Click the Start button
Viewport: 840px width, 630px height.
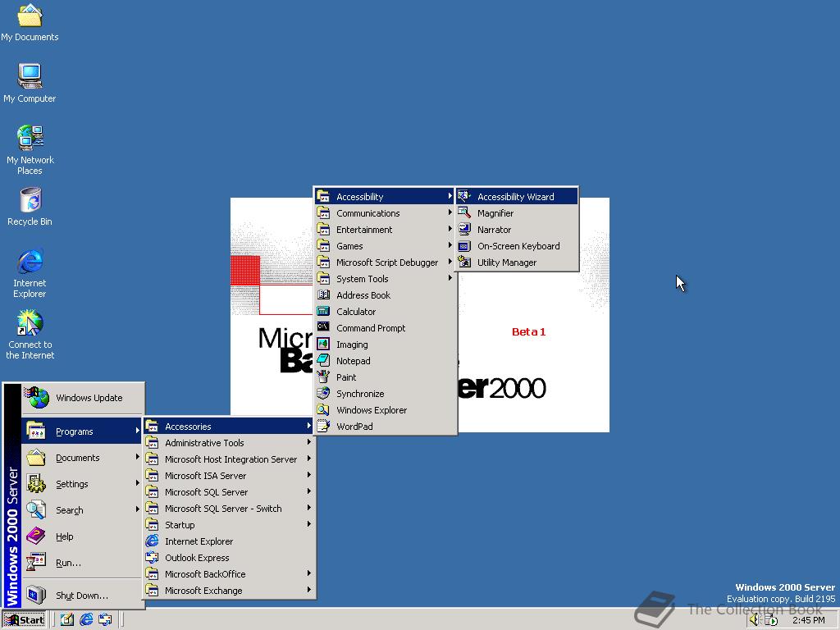[24, 620]
